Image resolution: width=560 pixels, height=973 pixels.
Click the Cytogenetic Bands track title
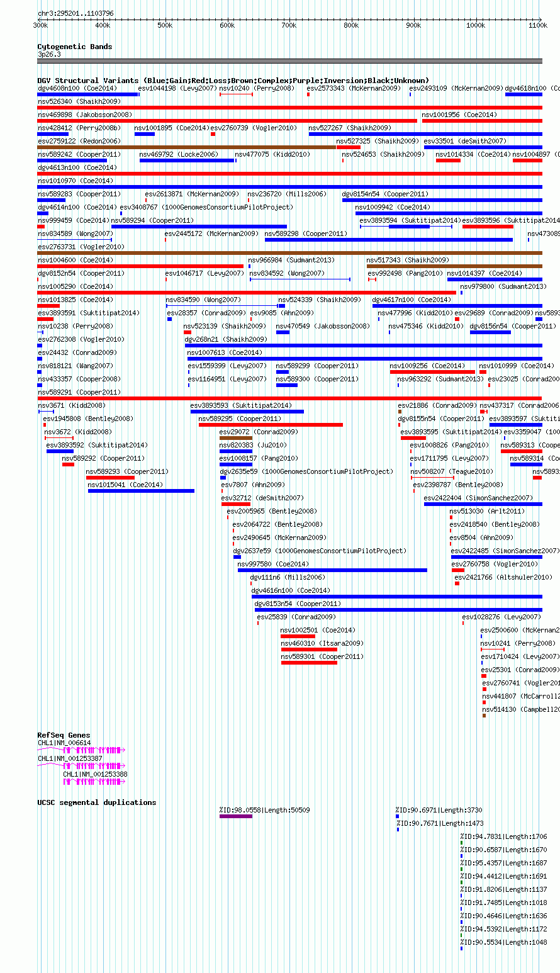click(x=74, y=47)
